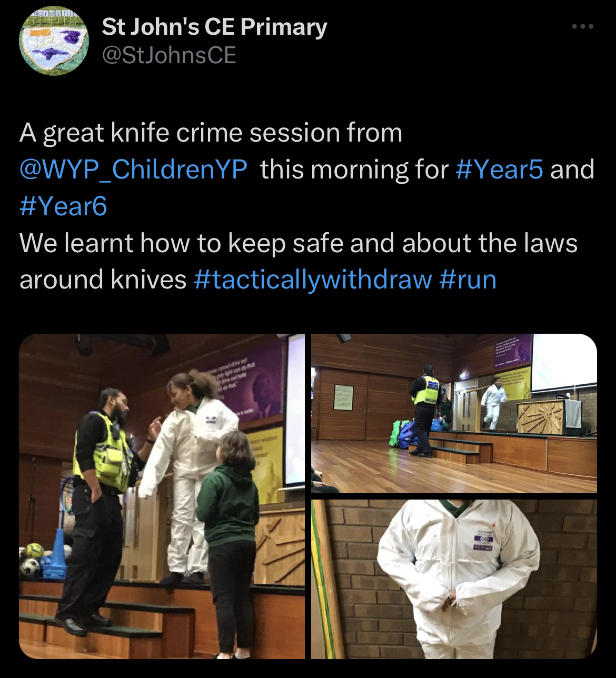
Task: Tap the #run hashtag
Action: [x=468, y=280]
